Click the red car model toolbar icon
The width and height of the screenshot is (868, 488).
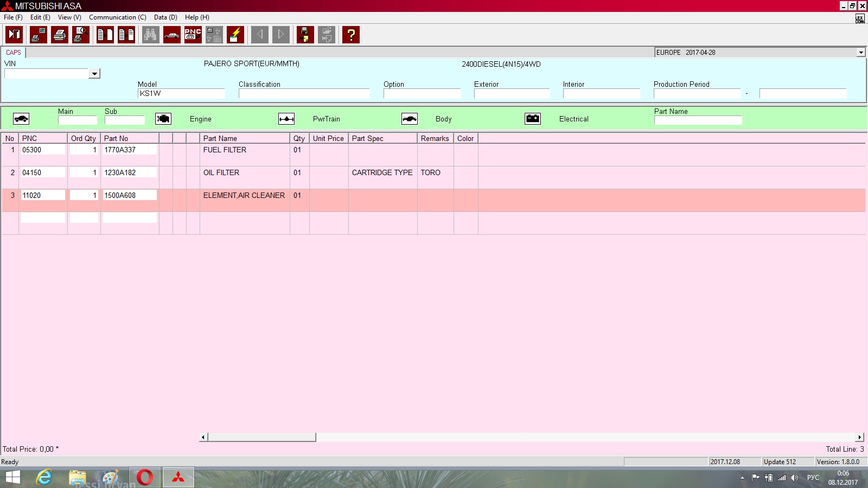(172, 35)
